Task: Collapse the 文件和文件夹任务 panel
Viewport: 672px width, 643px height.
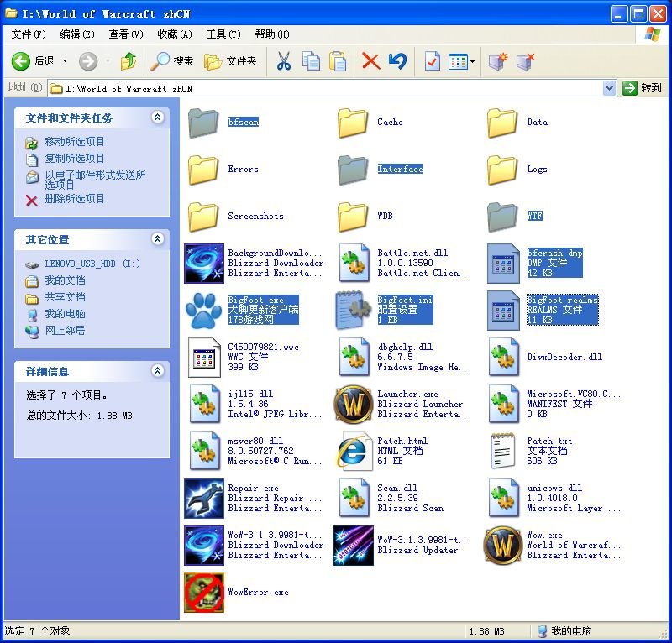Action: [x=157, y=118]
